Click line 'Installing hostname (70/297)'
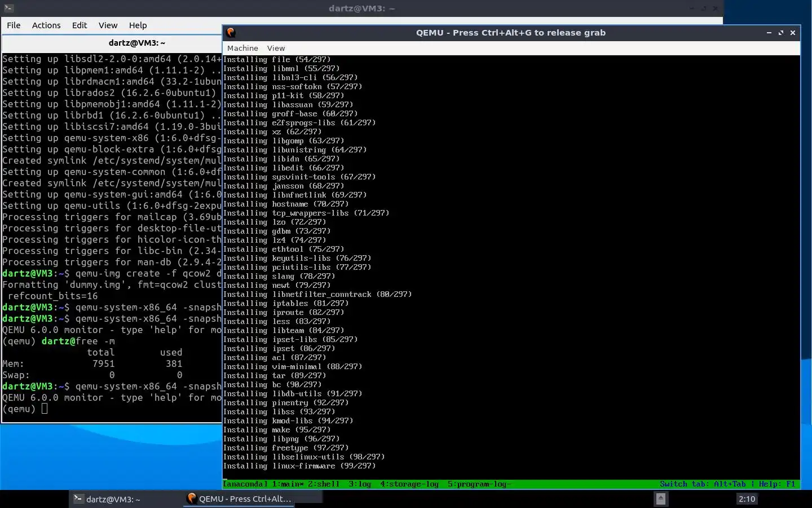The width and height of the screenshot is (812, 508). [286, 204]
